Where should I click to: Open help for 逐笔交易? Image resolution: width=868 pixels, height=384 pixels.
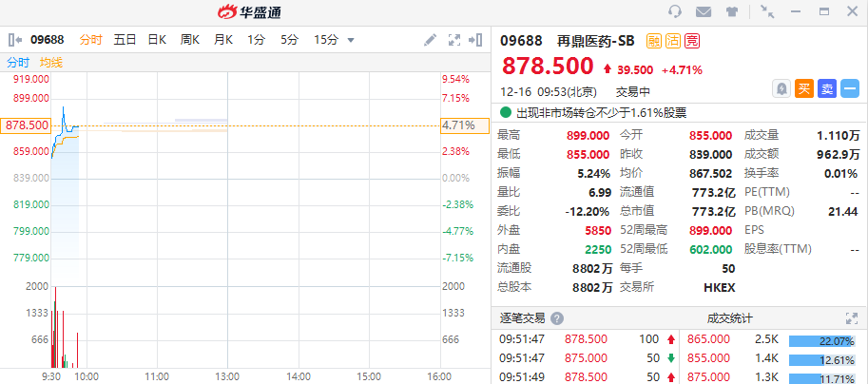557,319
